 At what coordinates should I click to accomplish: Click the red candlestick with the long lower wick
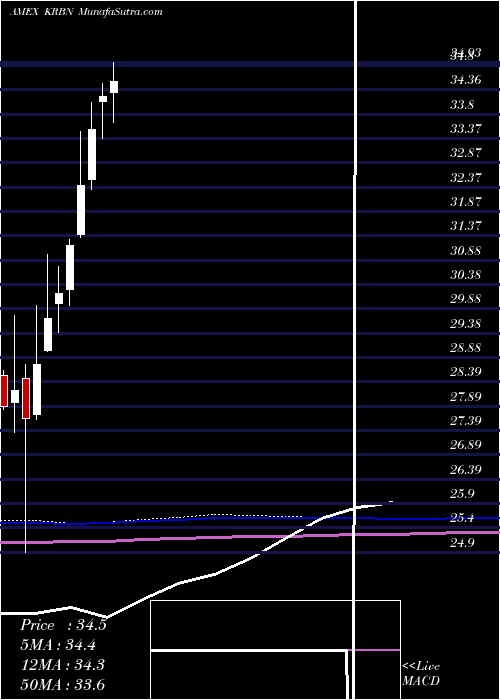click(26, 398)
